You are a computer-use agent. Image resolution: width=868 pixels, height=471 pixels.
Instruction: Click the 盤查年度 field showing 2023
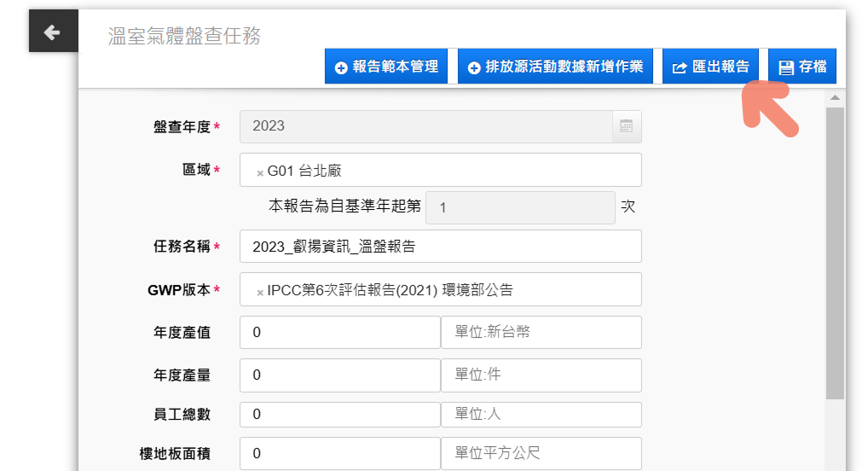pyautogui.click(x=425, y=126)
